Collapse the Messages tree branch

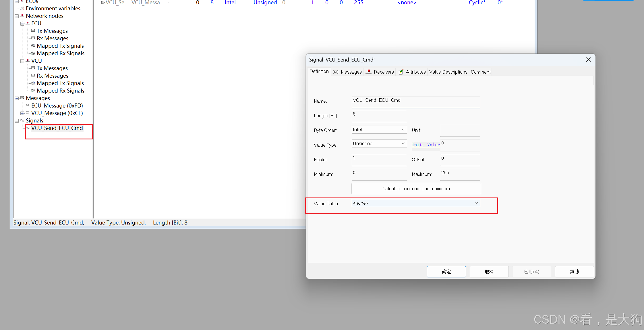coord(17,98)
